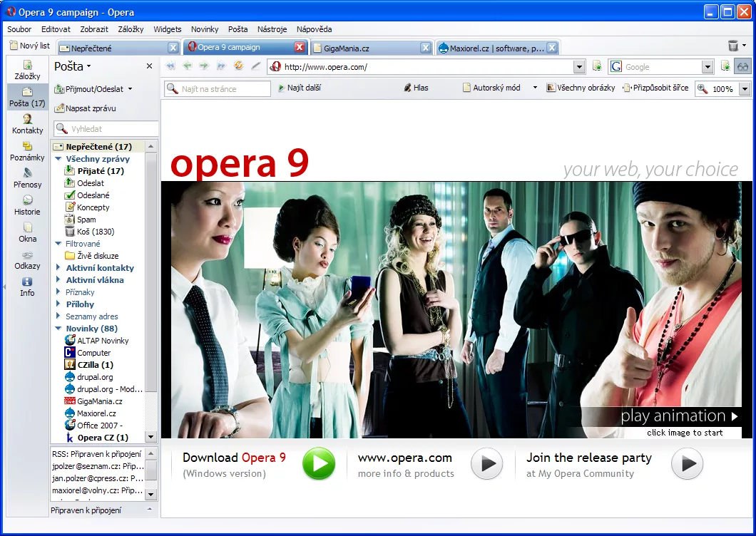Viewport: 756px width, 536px height.
Task: Open the 100% zoom level dropdown
Action: click(745, 88)
